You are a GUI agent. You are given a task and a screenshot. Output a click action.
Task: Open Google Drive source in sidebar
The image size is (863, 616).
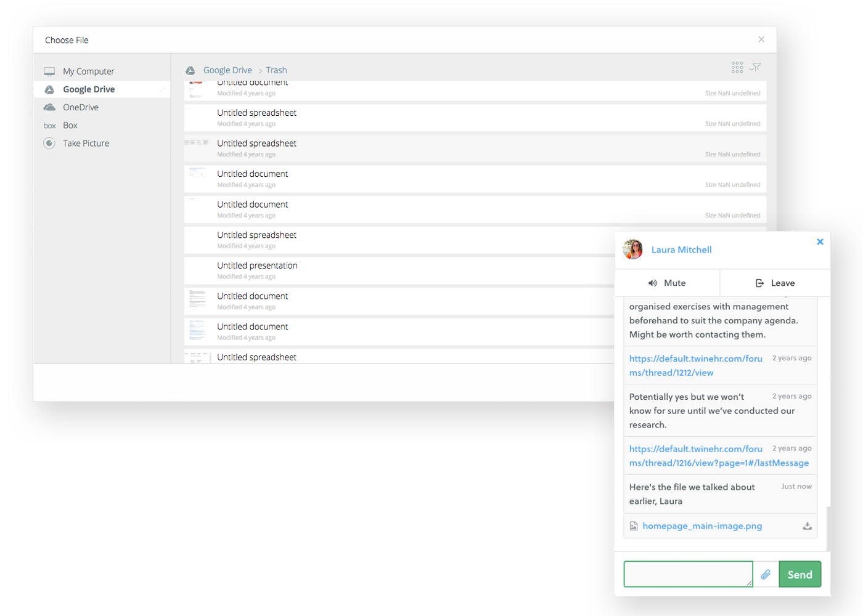[x=89, y=89]
